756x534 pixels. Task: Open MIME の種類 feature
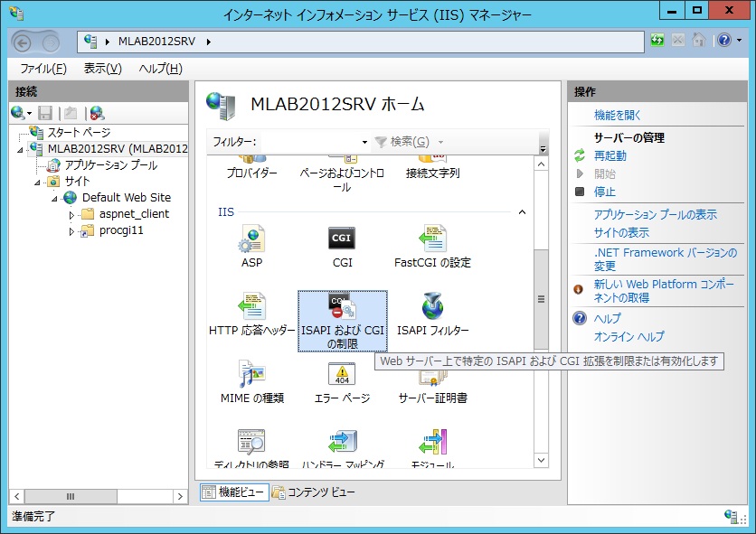pyautogui.click(x=251, y=381)
